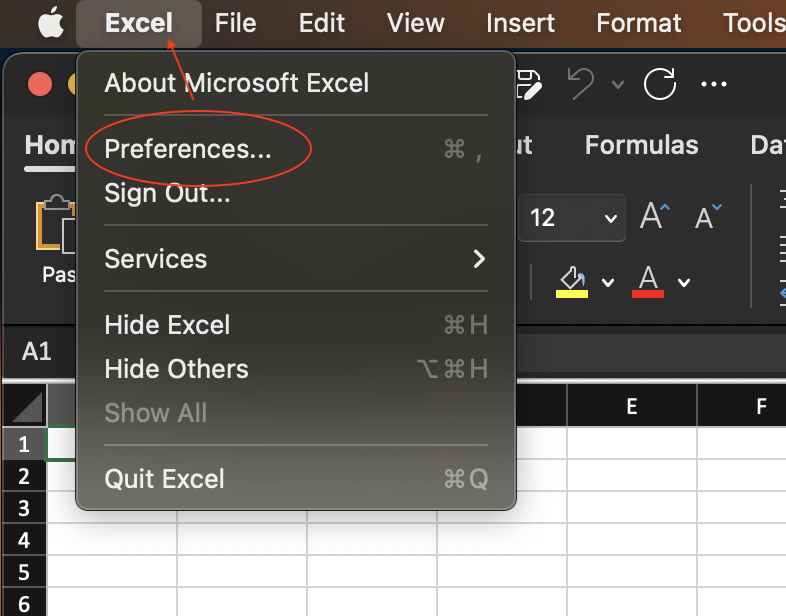Click Hide Excel in the menu
This screenshot has width=786, height=616.
[x=167, y=325]
